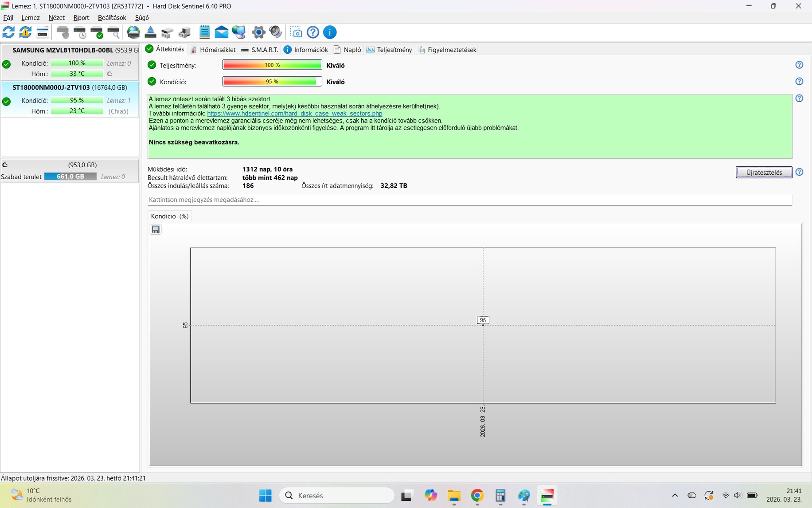Click the comment field 'Kattintson megjegyzés megadásához'
The height and width of the screenshot is (508, 812).
(470, 200)
